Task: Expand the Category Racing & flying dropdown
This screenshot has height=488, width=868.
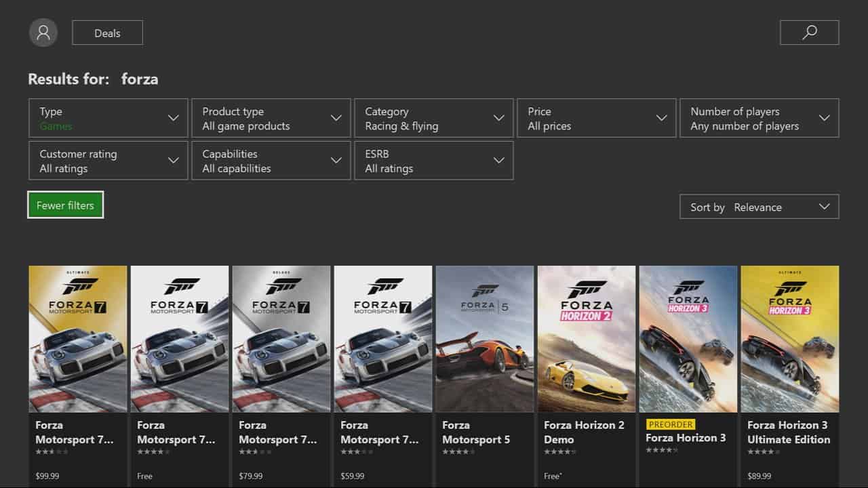Action: coord(434,119)
